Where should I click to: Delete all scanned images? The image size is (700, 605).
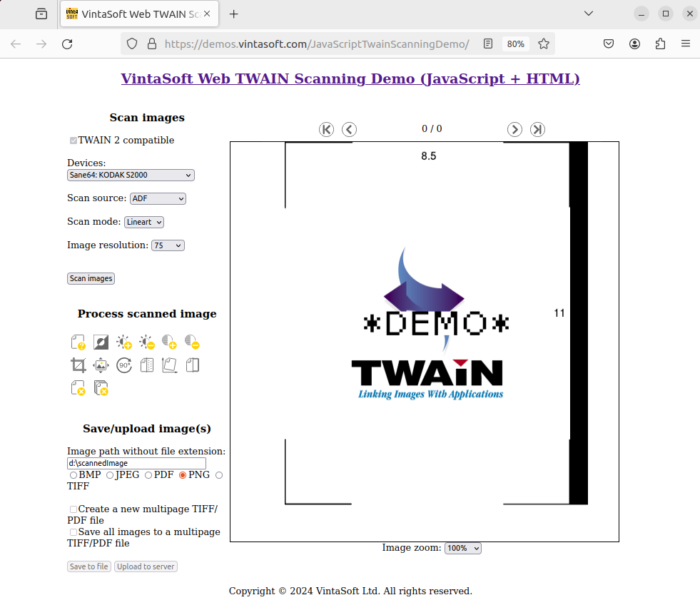[101, 387]
